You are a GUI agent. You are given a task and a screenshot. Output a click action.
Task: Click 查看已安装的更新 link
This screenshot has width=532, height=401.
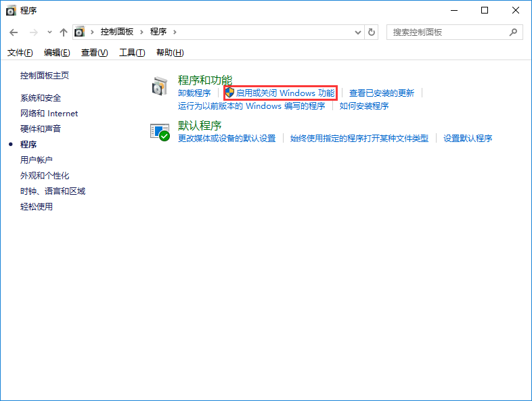click(x=382, y=93)
